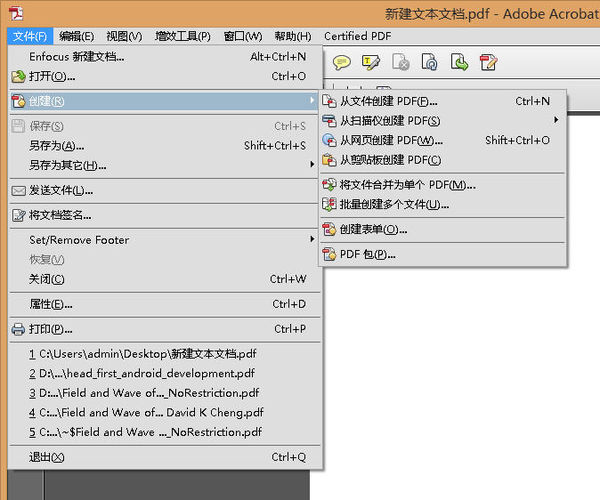Click the Ctrl+Q shortcut label
600x500 pixels.
(x=289, y=457)
